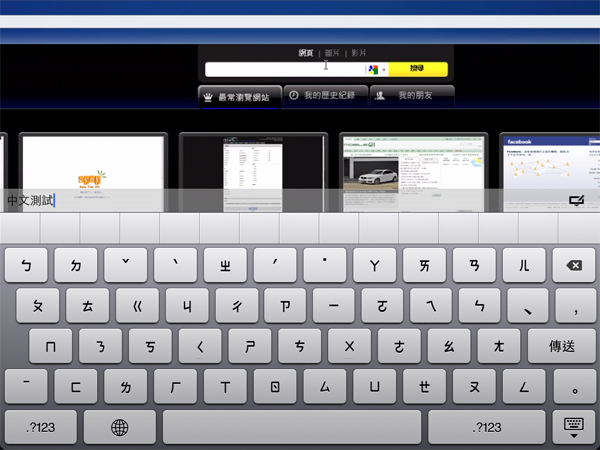The image size is (600, 450).
Task: Tap the ㄣ key
Action: click(479, 306)
